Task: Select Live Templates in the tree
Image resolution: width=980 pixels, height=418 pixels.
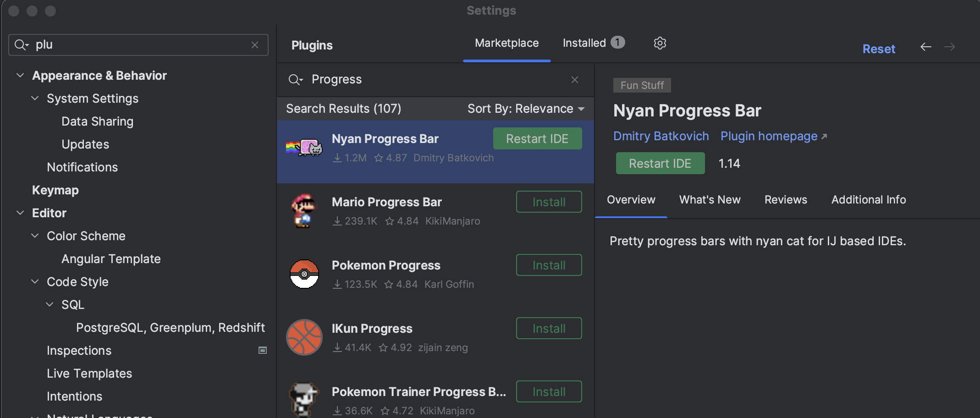Action: (x=89, y=374)
